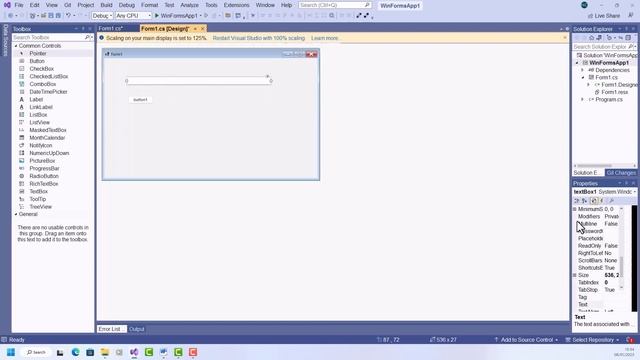Pick the ListBox control in Toolbox
This screenshot has height=360, width=640.
click(38, 115)
